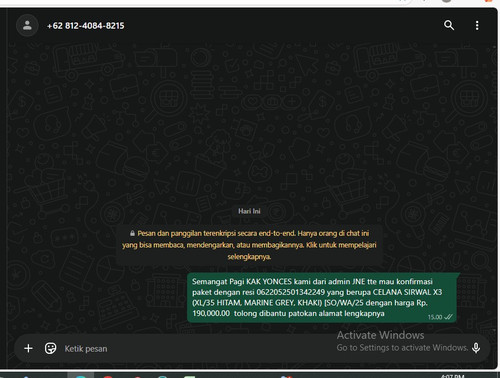Search messages with the magnifier icon

tap(449, 25)
